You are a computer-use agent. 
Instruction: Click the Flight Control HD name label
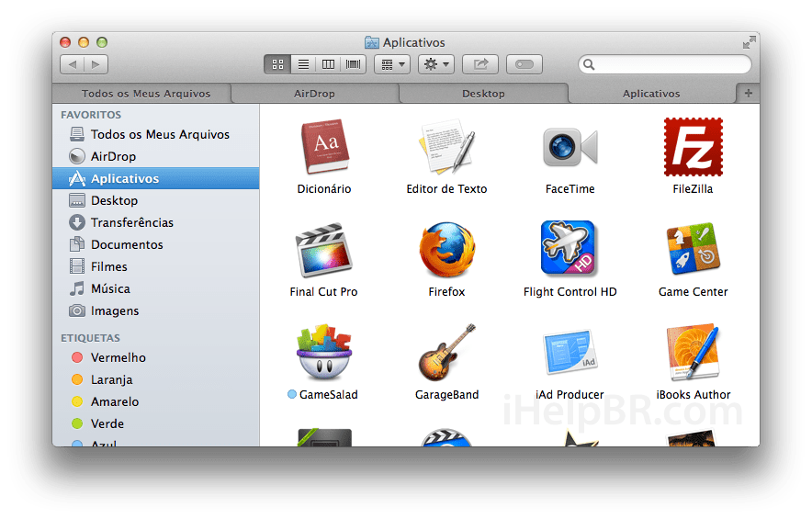(x=570, y=292)
